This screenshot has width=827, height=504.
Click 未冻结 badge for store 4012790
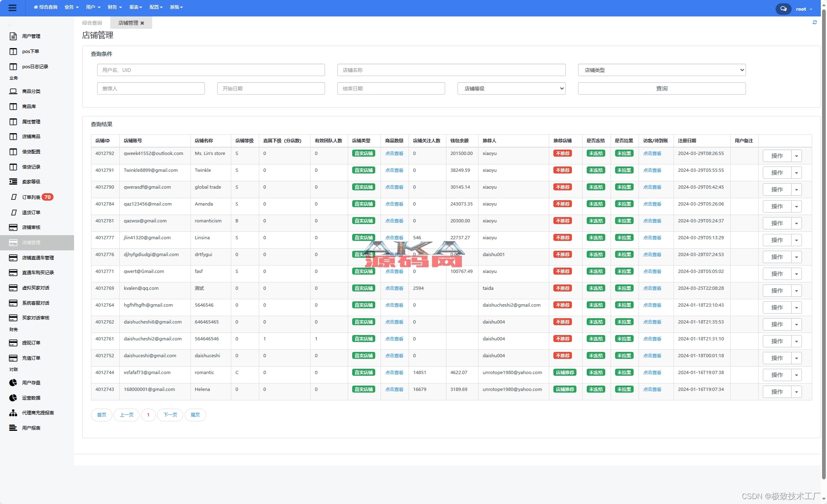[x=595, y=187]
